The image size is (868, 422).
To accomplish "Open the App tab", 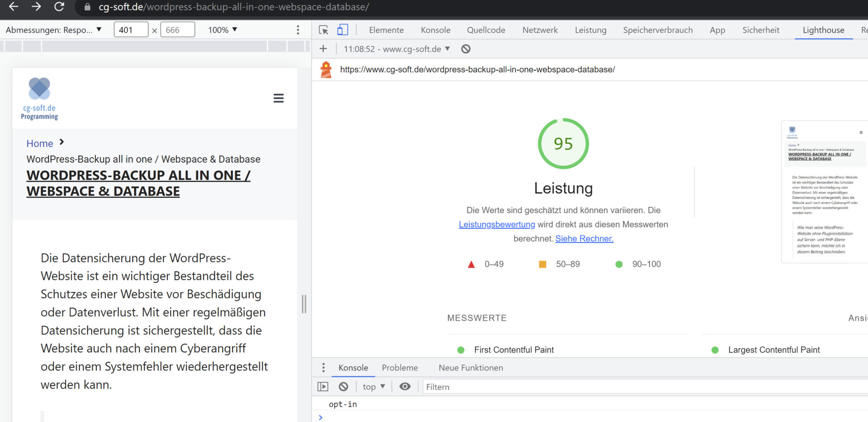I will coord(717,30).
